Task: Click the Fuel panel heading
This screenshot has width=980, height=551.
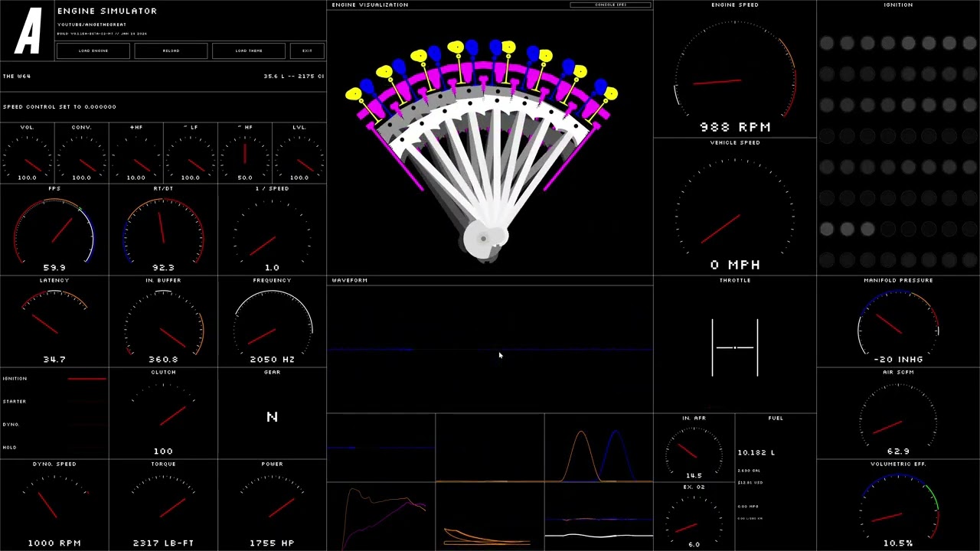Action: coord(776,418)
